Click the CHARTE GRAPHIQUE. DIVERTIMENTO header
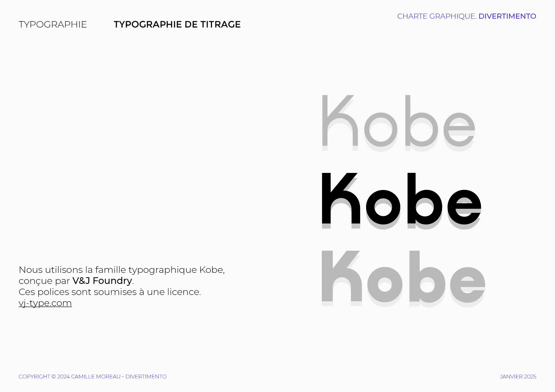555x392 pixels. [466, 16]
